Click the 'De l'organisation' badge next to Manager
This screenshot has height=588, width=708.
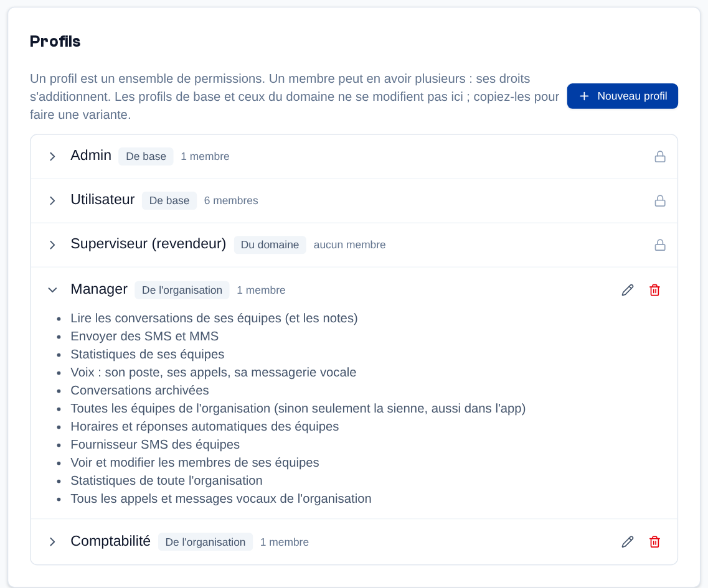click(182, 290)
